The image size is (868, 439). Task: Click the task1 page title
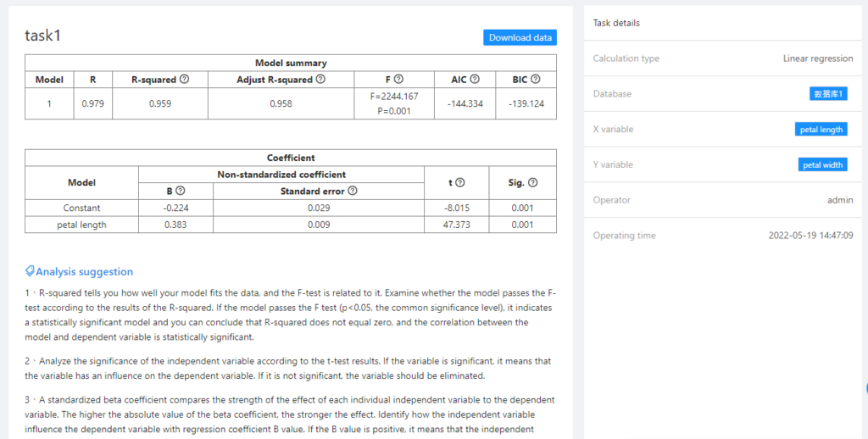tap(43, 36)
